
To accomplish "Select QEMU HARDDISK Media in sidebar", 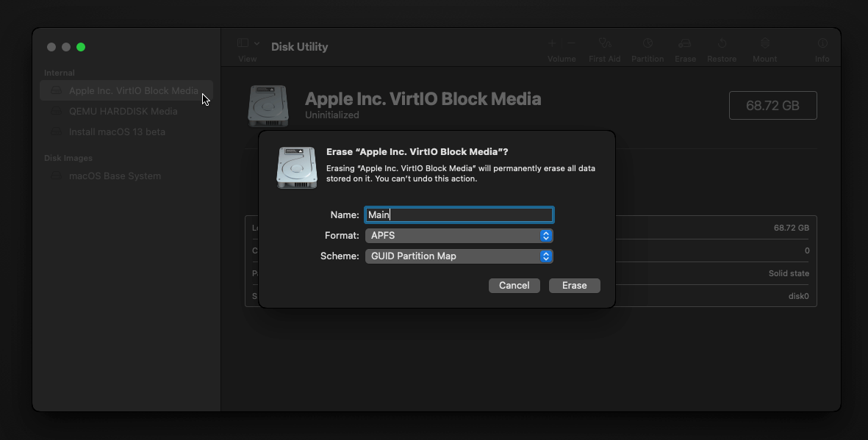I will tap(126, 111).
